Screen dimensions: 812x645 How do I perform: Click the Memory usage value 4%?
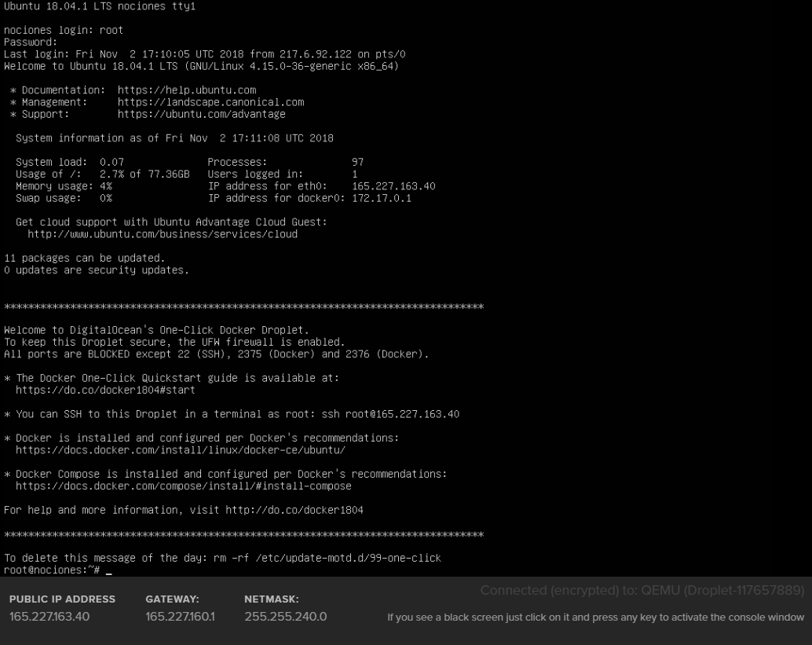click(x=106, y=186)
